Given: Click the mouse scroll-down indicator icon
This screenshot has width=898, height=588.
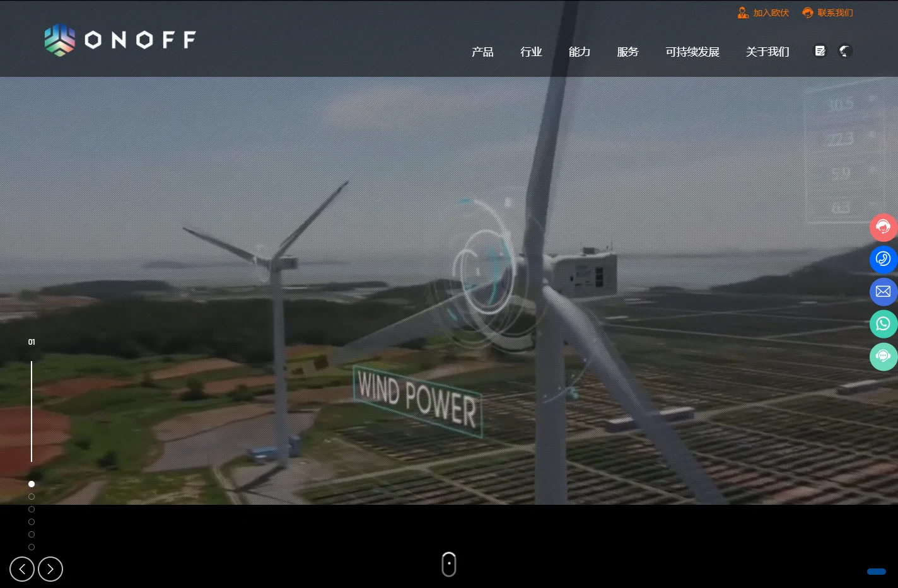Looking at the screenshot, I should pos(449,564).
